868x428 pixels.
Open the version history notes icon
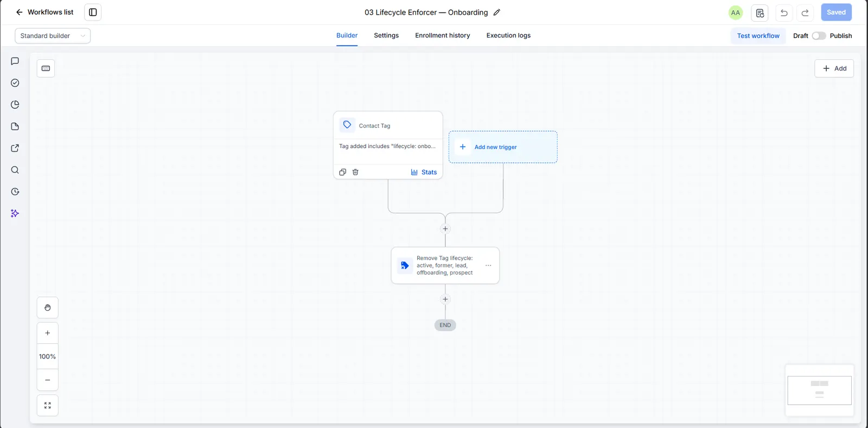coord(759,12)
